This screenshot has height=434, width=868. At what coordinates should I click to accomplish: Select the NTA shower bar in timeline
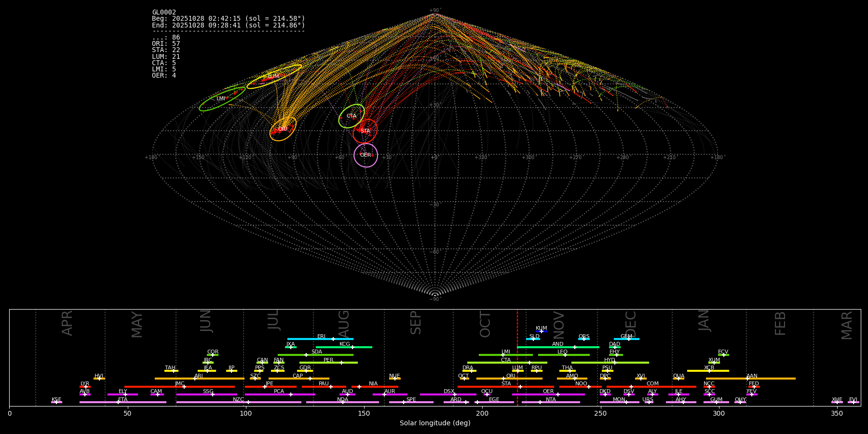(551, 402)
